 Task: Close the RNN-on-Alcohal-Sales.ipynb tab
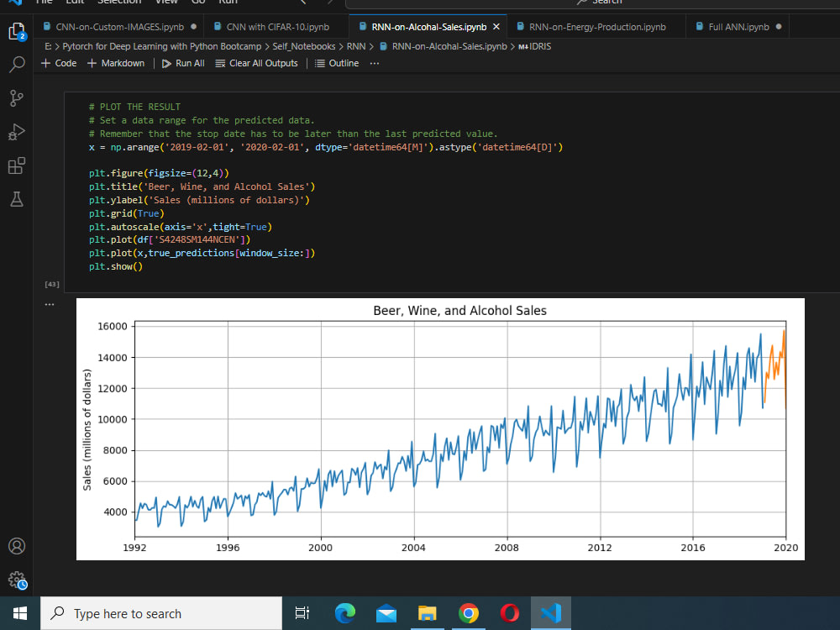tap(496, 27)
